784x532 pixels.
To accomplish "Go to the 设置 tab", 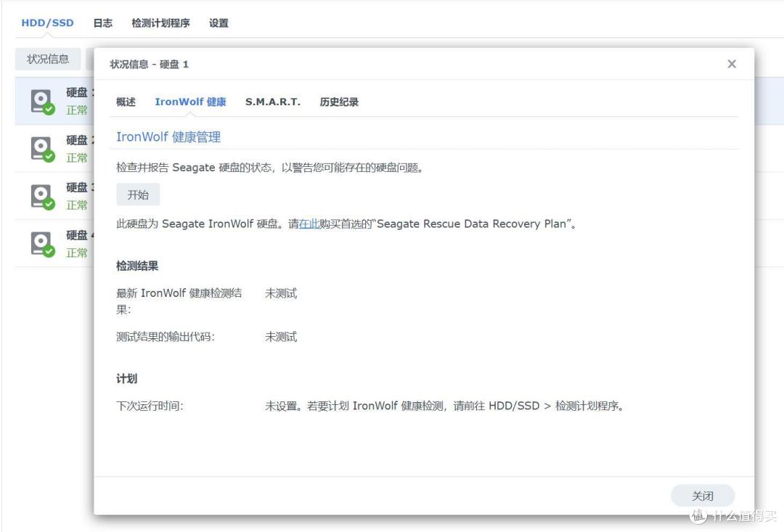I will coord(219,23).
